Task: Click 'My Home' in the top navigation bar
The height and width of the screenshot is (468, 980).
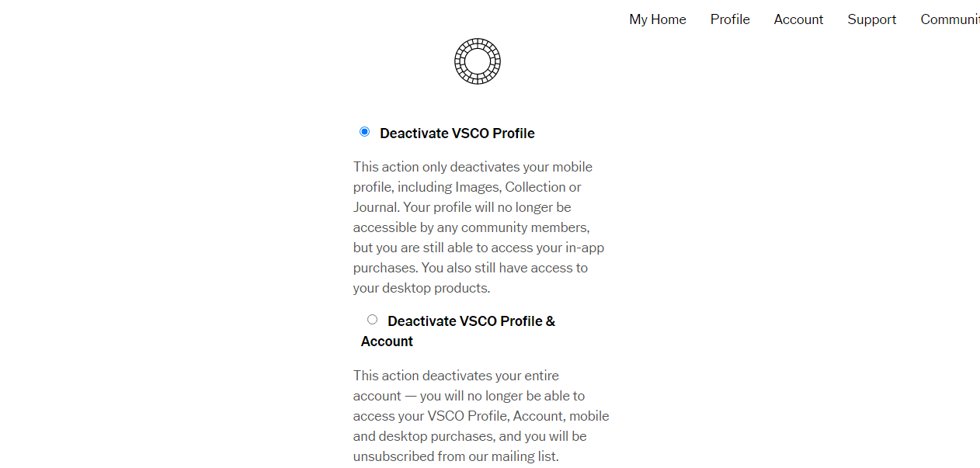Action: 658,19
